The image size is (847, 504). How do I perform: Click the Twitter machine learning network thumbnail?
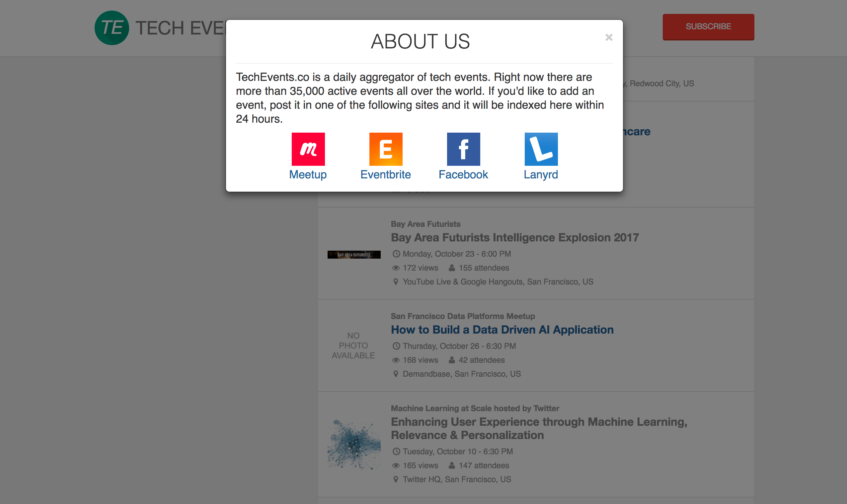pos(354,445)
